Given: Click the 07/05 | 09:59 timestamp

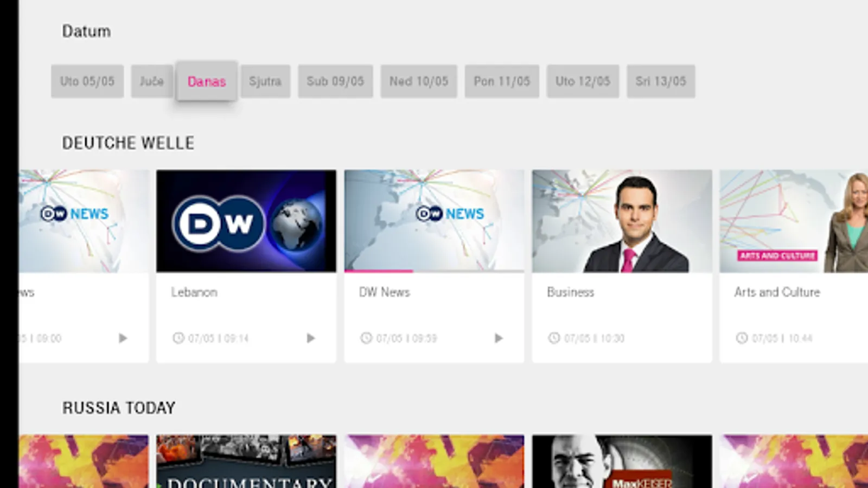Looking at the screenshot, I should coord(406,338).
